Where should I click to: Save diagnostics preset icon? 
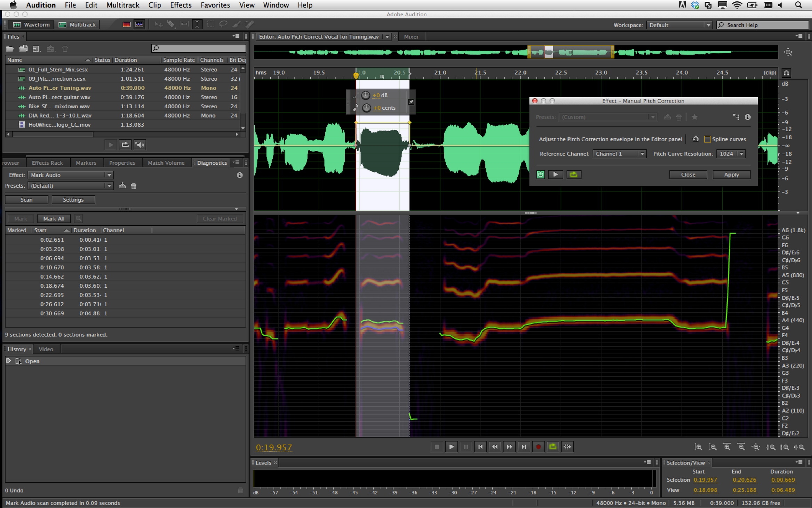pos(122,186)
